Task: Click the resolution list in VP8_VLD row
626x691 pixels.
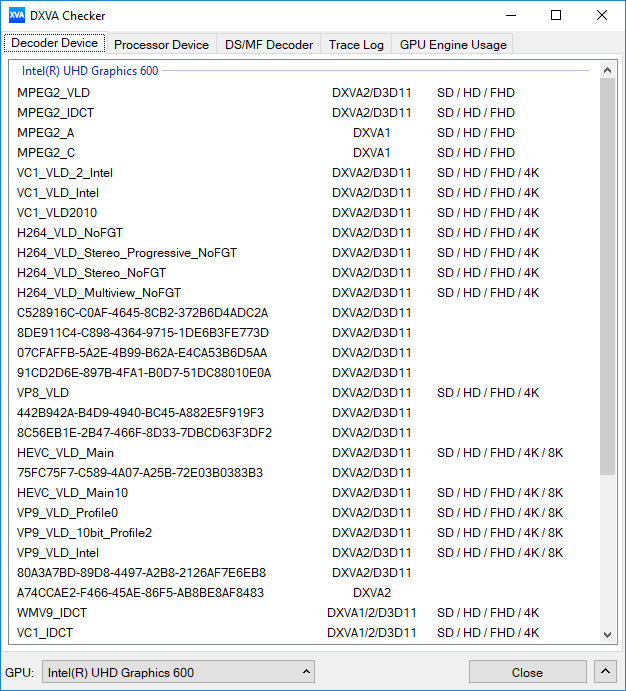Action: (488, 393)
